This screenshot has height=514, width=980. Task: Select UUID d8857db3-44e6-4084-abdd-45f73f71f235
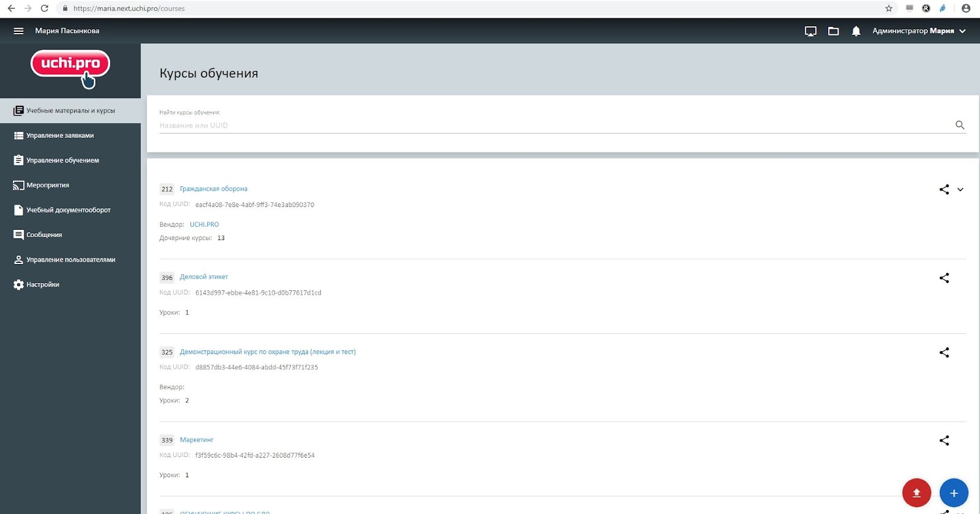(257, 368)
